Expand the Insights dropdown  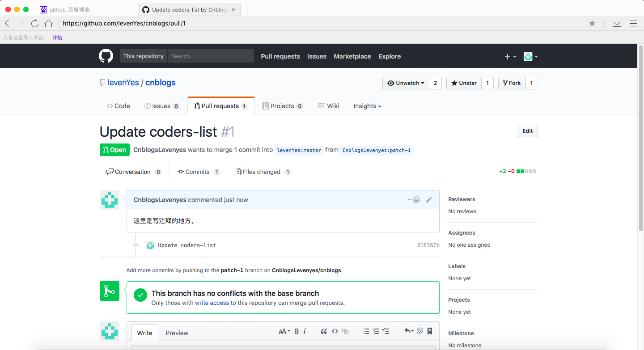pyautogui.click(x=367, y=106)
